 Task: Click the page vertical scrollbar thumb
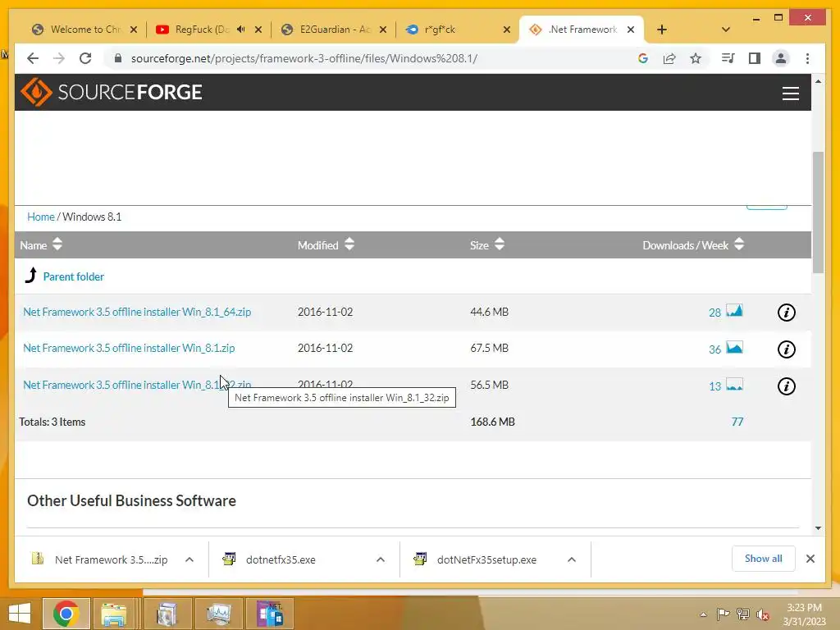pyautogui.click(x=818, y=212)
